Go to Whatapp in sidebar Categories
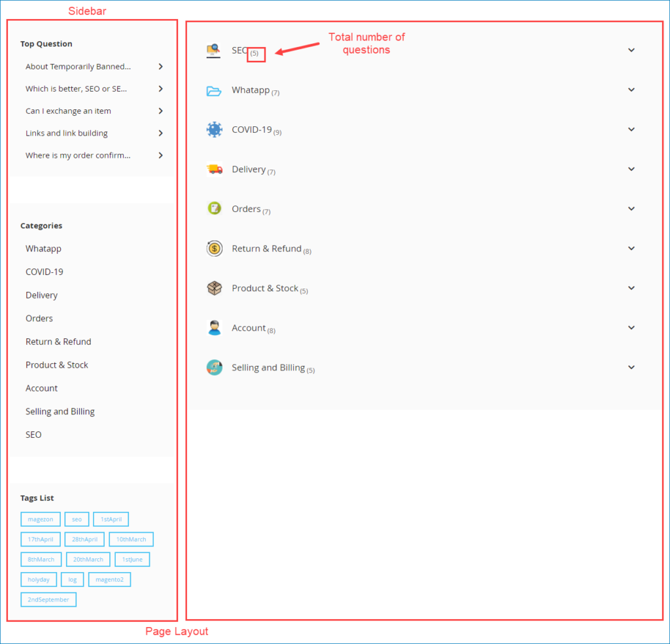The image size is (670, 644). click(44, 249)
